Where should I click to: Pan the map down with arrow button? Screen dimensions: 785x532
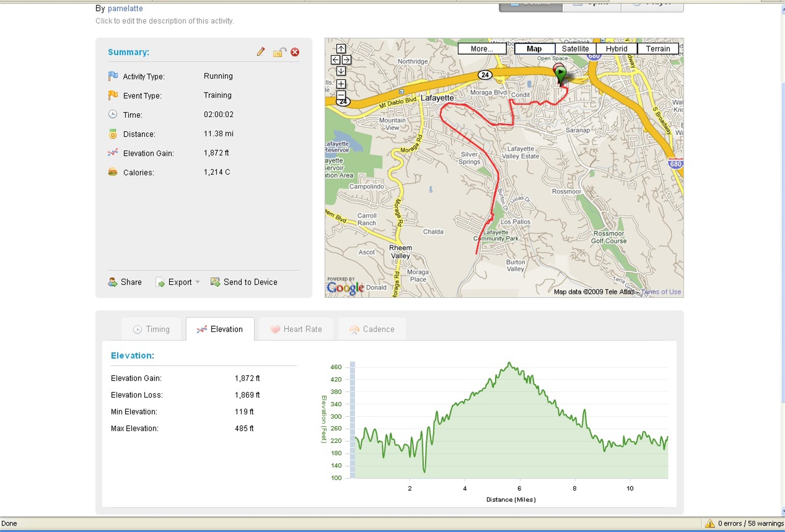[341, 71]
